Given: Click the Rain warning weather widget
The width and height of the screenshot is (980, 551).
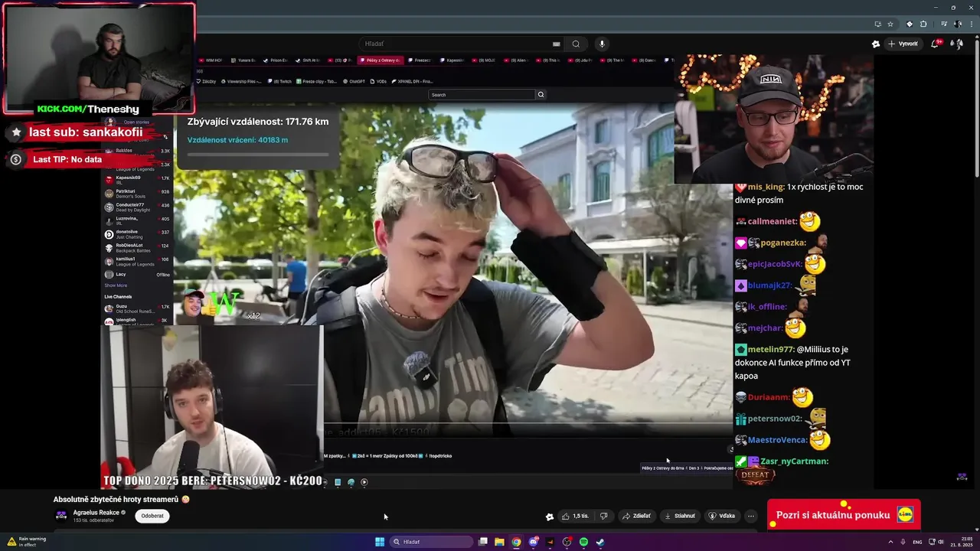Looking at the screenshot, I should pos(27,542).
